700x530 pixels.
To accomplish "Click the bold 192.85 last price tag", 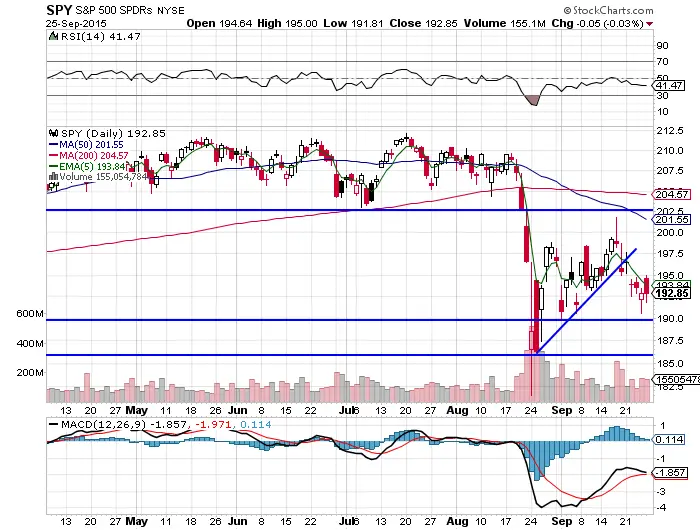I will tap(672, 293).
